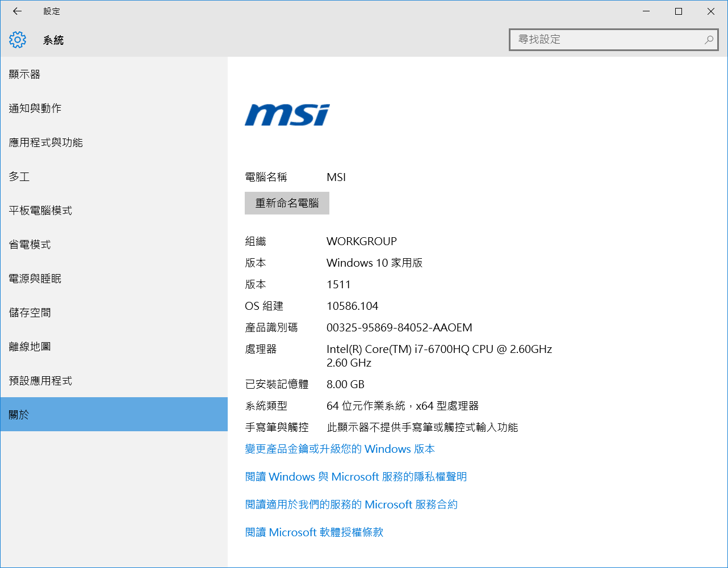Go back with the arrow icon
This screenshot has height=568, width=728.
[x=17, y=11]
